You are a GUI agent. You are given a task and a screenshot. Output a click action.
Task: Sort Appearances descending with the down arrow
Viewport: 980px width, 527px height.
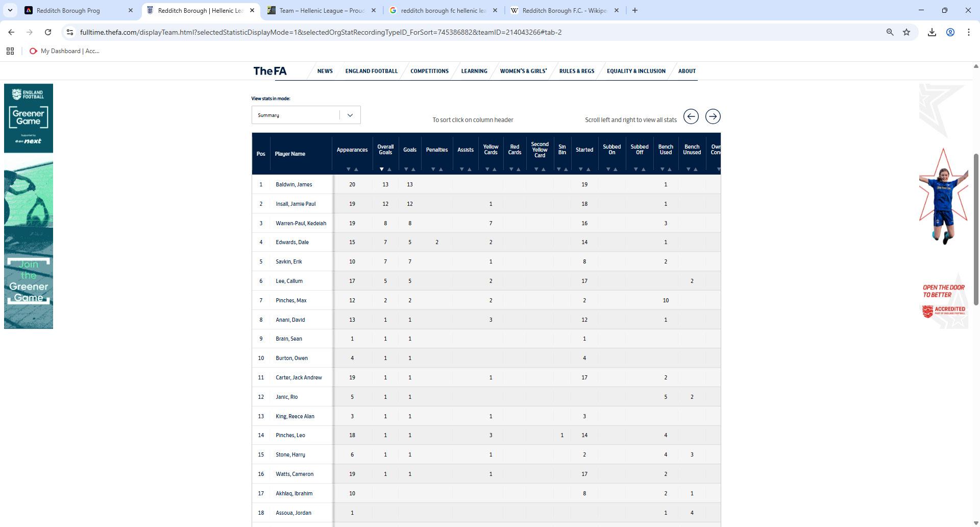coord(349,169)
